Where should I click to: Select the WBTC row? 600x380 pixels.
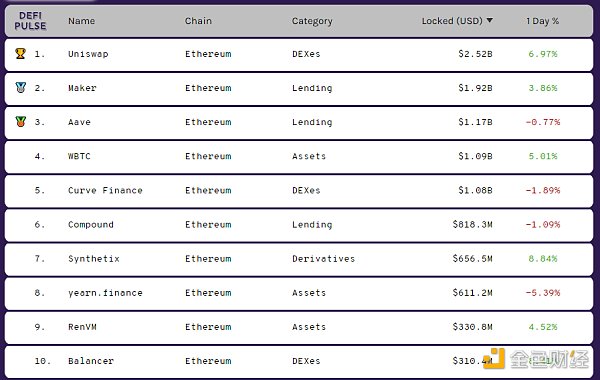(299, 157)
